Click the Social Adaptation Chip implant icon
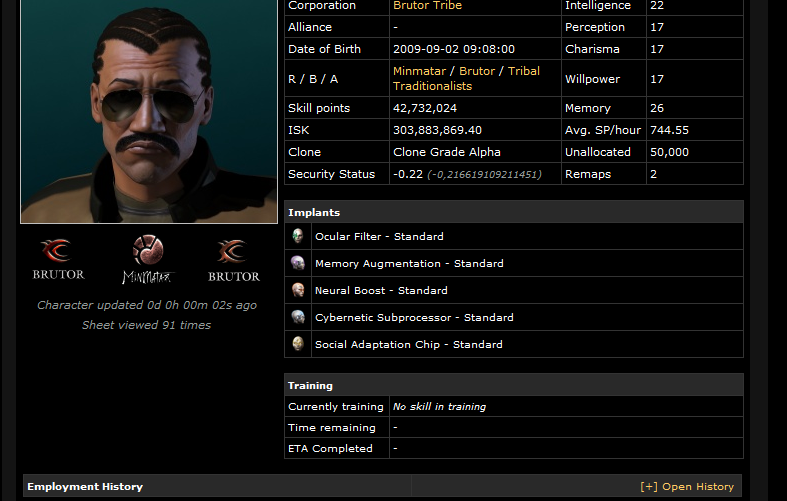The height and width of the screenshot is (501, 787). click(x=298, y=344)
